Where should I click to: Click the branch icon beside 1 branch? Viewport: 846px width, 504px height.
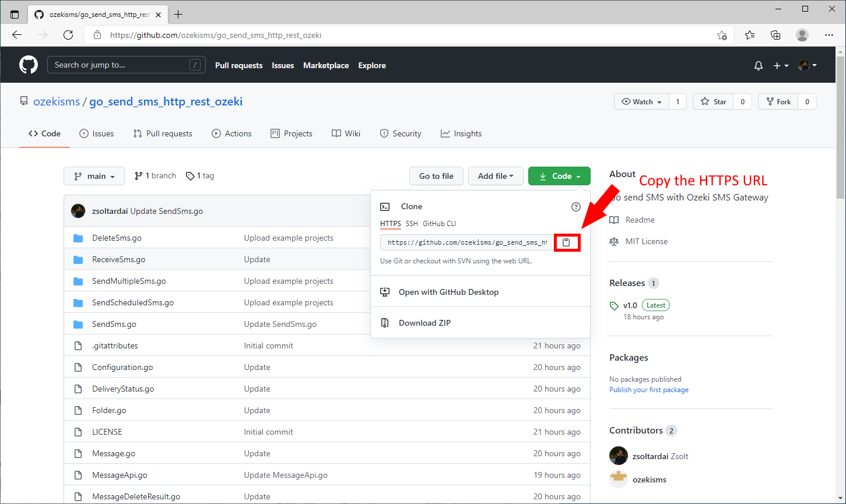(139, 175)
